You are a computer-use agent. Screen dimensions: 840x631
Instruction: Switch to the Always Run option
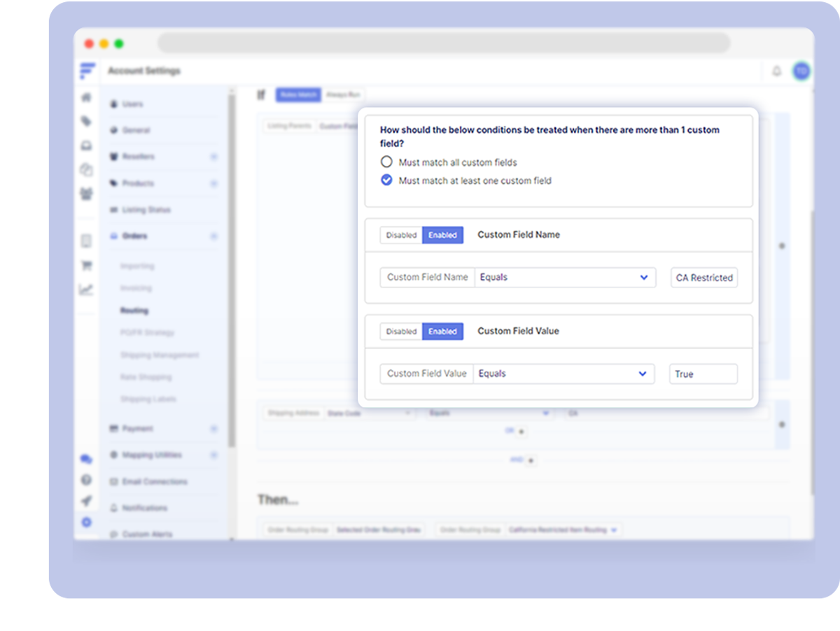(x=342, y=94)
